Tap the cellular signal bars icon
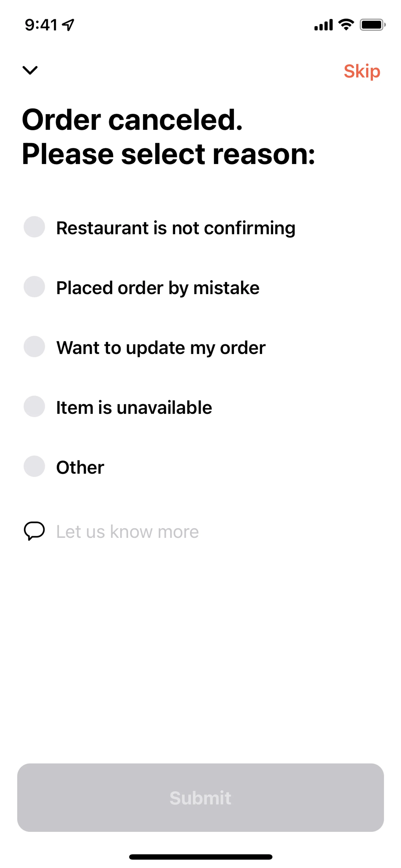The height and width of the screenshot is (868, 401). (323, 25)
